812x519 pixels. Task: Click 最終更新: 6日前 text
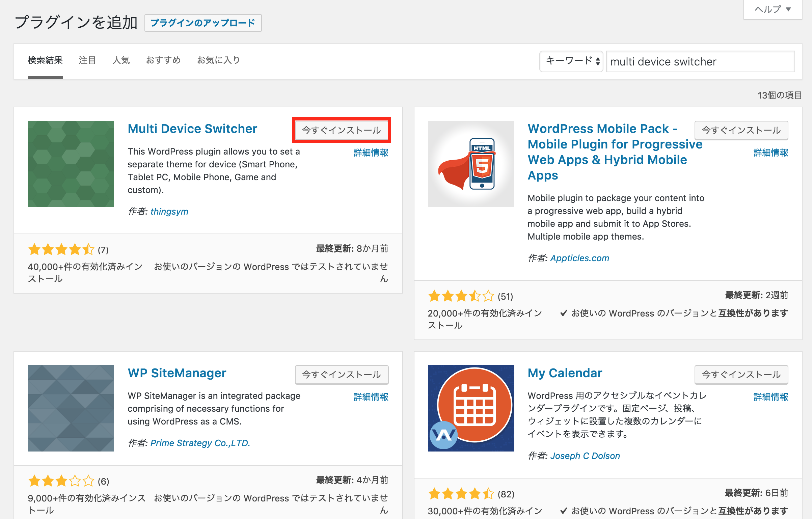coord(757,493)
